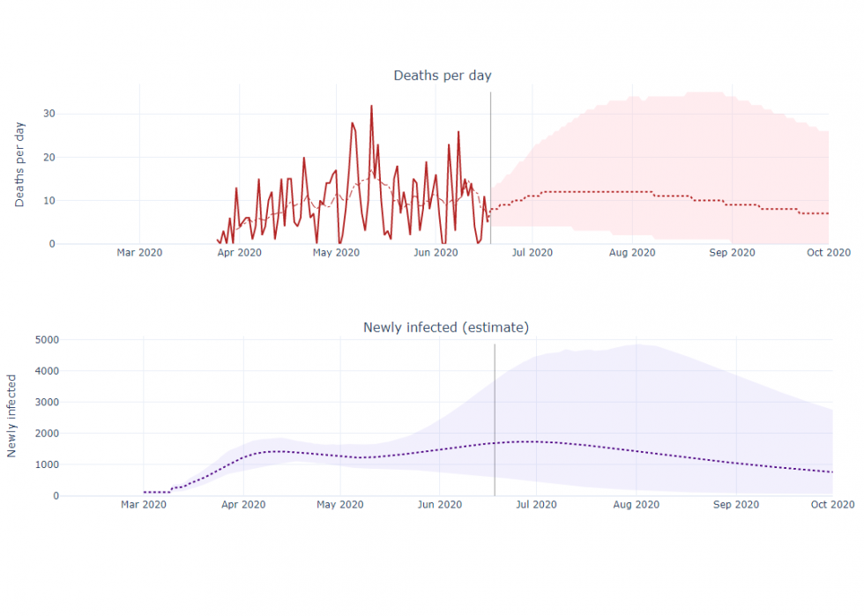Click the highest red spike in deaths chart
Image resolution: width=864 pixels, height=616 pixels.
tap(371, 107)
